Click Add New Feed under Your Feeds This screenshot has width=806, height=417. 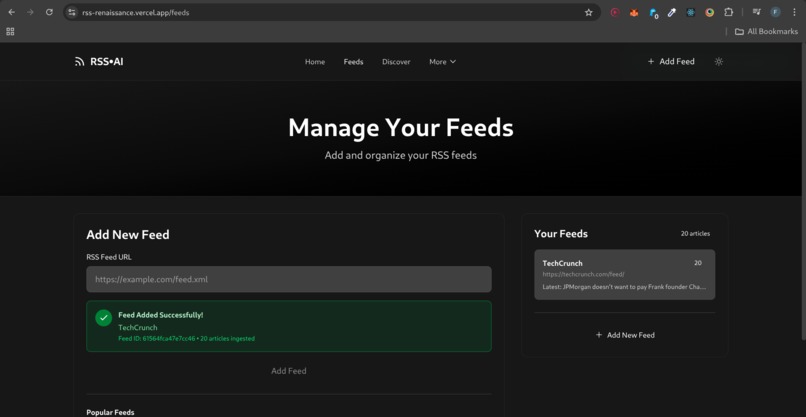click(x=625, y=335)
